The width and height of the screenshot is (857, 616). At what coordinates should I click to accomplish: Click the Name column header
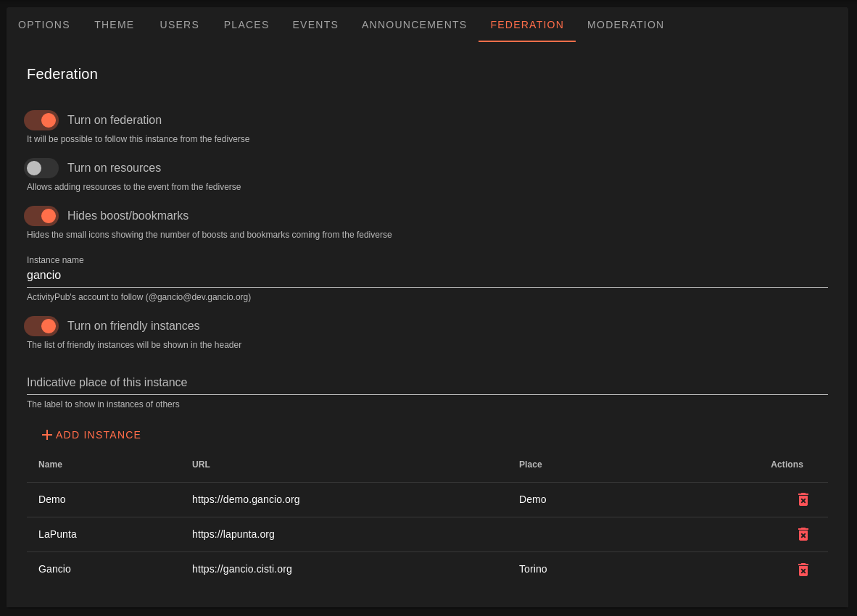click(50, 465)
